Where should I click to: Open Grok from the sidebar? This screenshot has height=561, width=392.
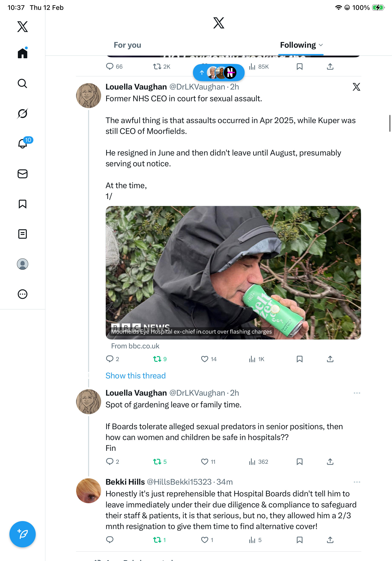tap(23, 114)
